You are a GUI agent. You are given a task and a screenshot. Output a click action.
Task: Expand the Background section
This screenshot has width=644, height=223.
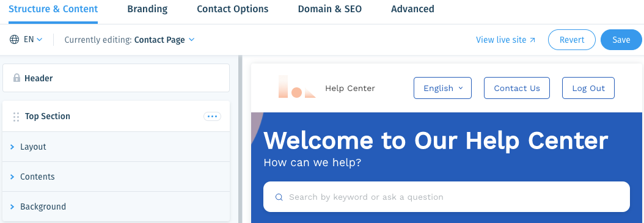116,207
